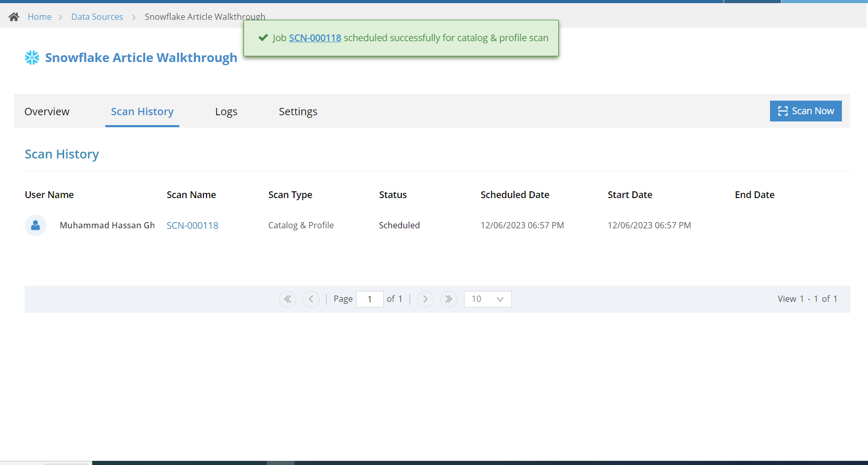Click the green checkmark in notification

263,38
